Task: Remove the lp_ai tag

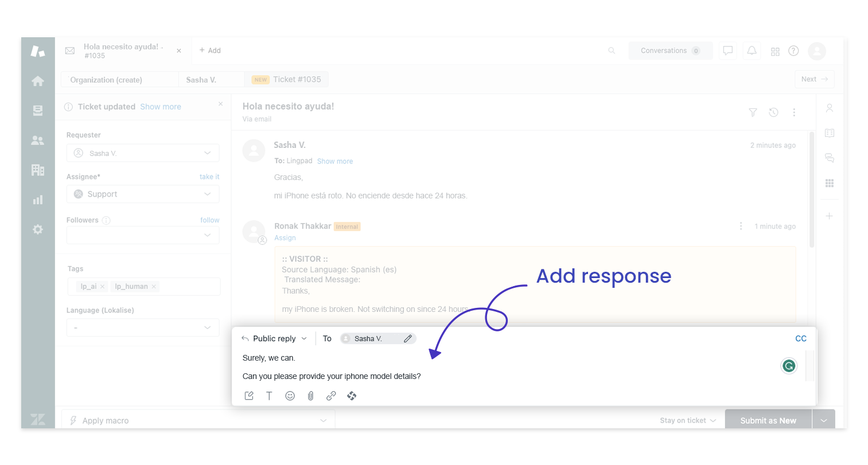Action: tap(102, 287)
